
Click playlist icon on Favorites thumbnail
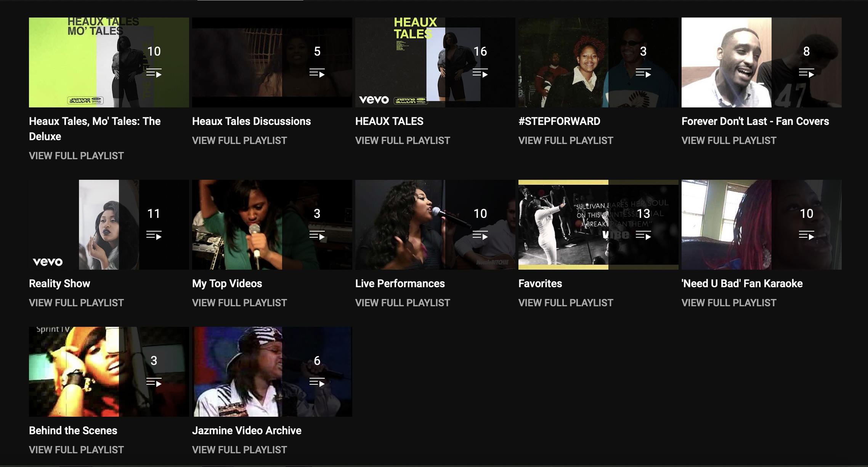pyautogui.click(x=643, y=235)
